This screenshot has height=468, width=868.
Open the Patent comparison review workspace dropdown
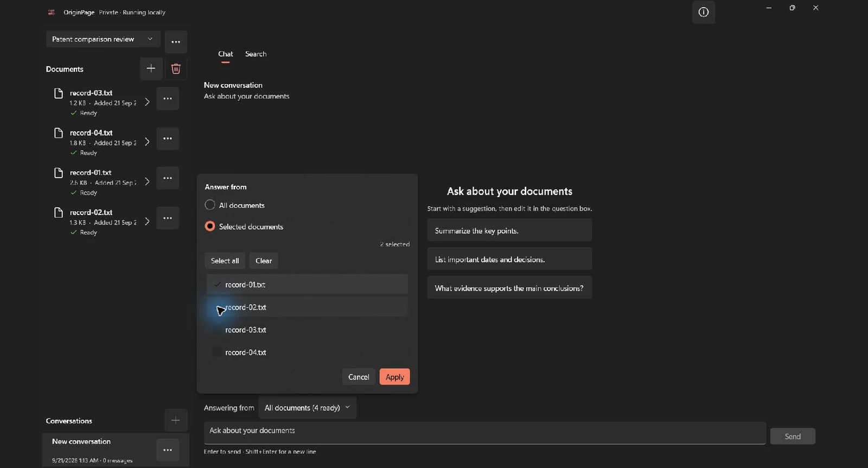coord(103,39)
